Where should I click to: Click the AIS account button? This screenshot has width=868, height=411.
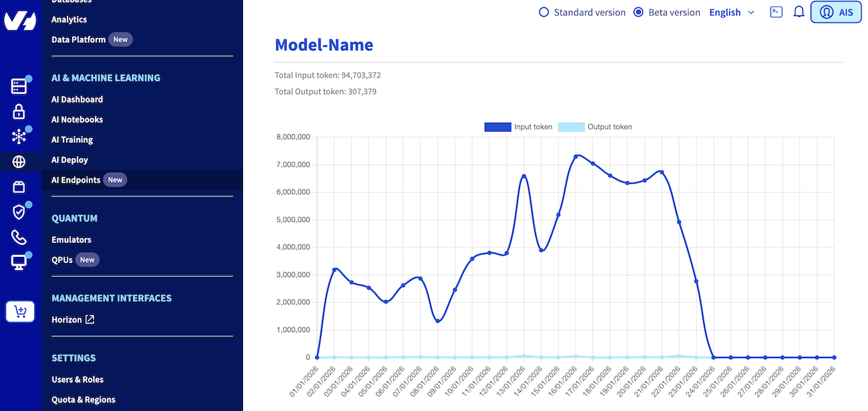(836, 11)
